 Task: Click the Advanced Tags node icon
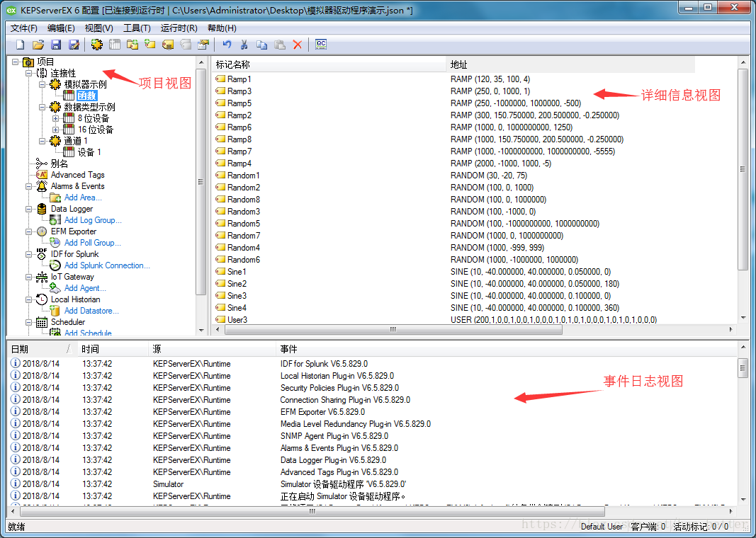(x=42, y=175)
